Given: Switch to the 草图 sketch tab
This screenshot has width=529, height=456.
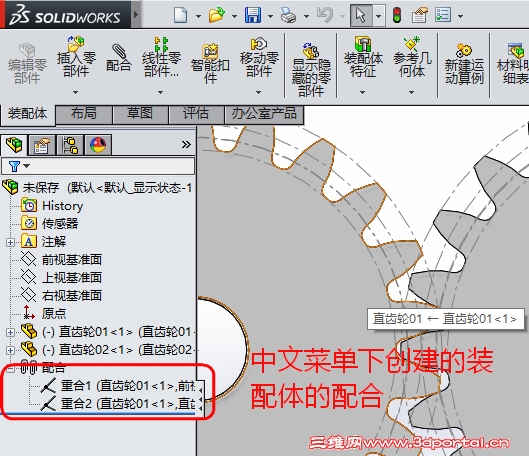Looking at the screenshot, I should [x=140, y=114].
